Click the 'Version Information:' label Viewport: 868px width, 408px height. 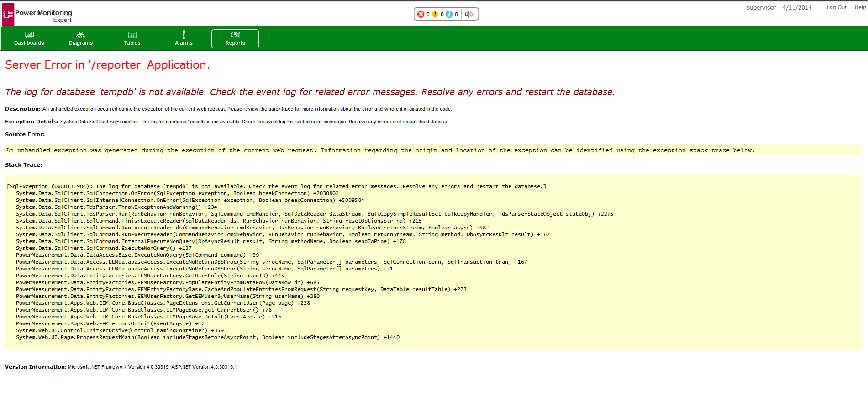pyautogui.click(x=36, y=367)
